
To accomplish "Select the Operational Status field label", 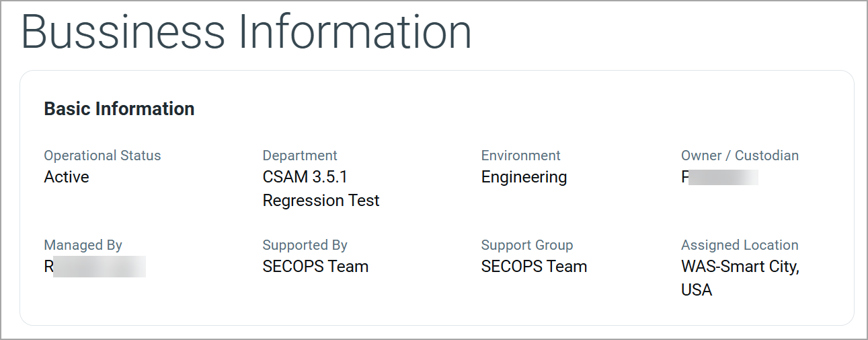I will click(x=102, y=156).
